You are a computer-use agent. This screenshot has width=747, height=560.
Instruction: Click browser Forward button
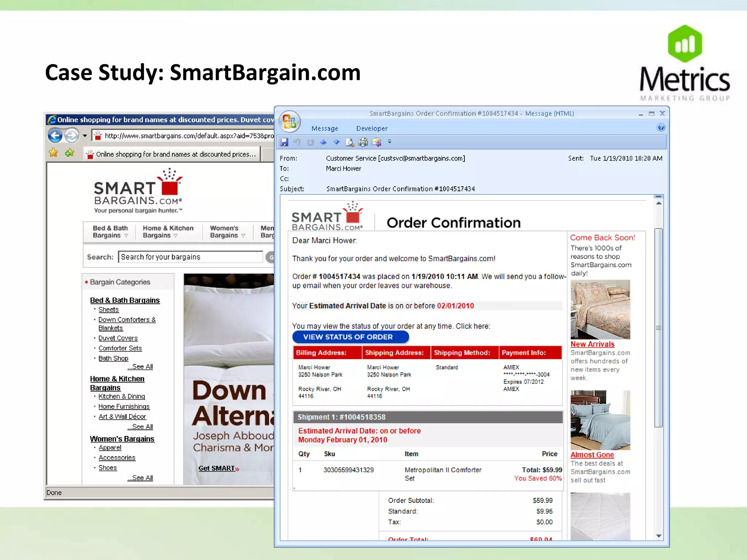click(72, 136)
